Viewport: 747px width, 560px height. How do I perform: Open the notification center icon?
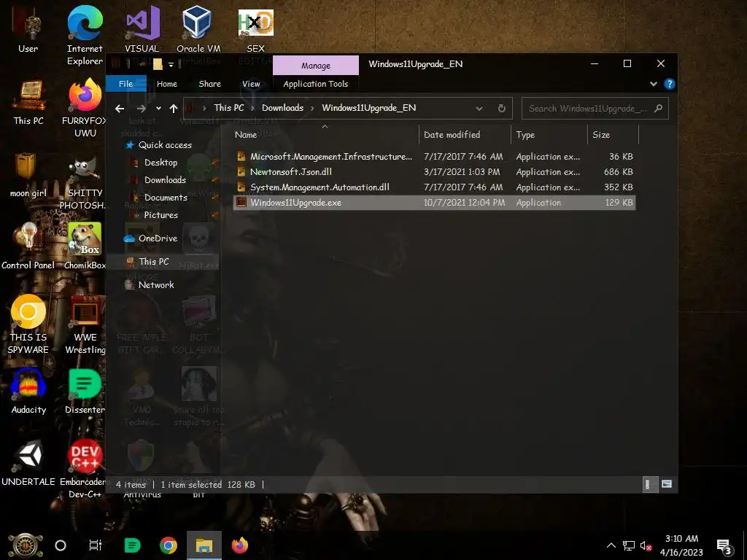tap(724, 546)
